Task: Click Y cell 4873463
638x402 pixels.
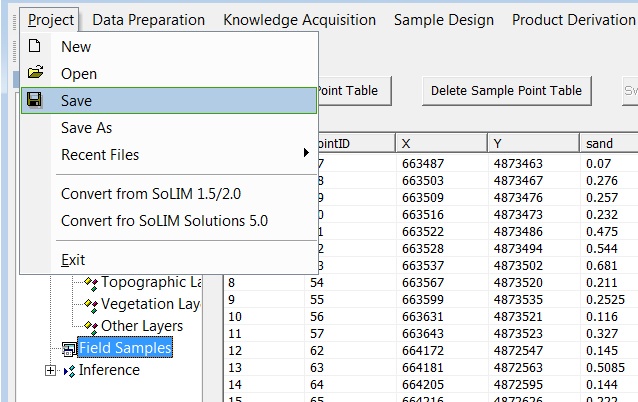Action: point(533,164)
